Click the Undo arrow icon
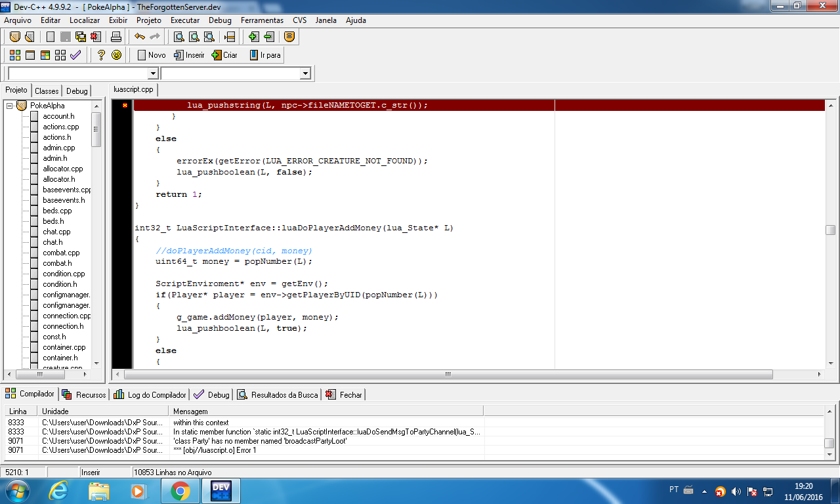 point(140,37)
